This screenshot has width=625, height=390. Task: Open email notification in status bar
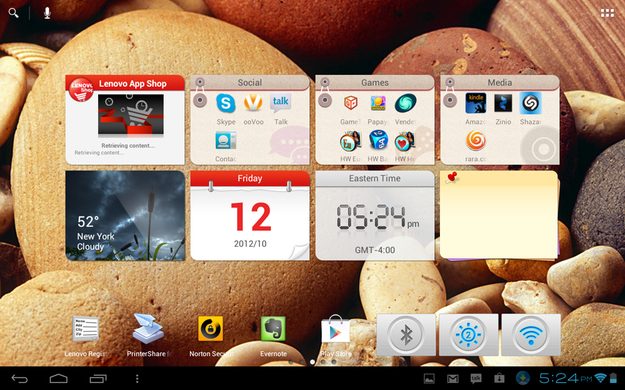[453, 378]
